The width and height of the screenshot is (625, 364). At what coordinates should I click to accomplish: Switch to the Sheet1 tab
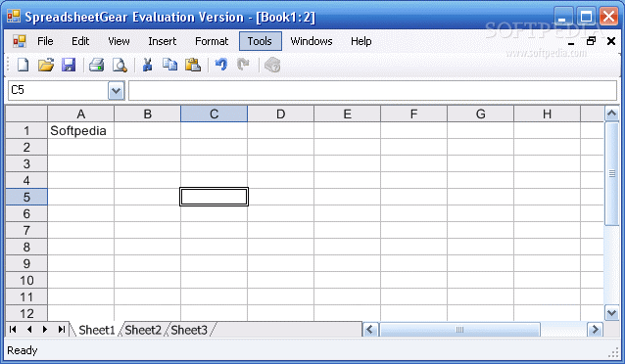[x=96, y=330]
